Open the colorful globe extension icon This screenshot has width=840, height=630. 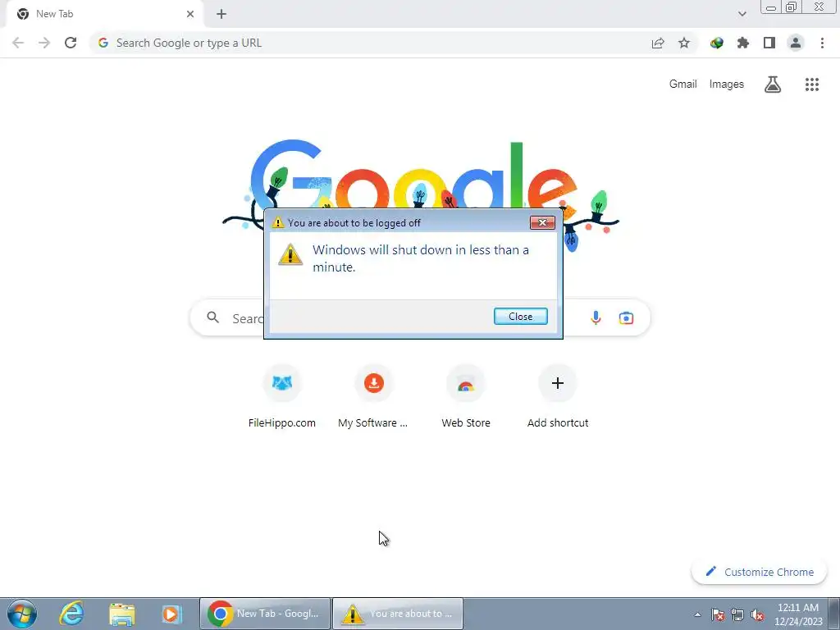[717, 43]
